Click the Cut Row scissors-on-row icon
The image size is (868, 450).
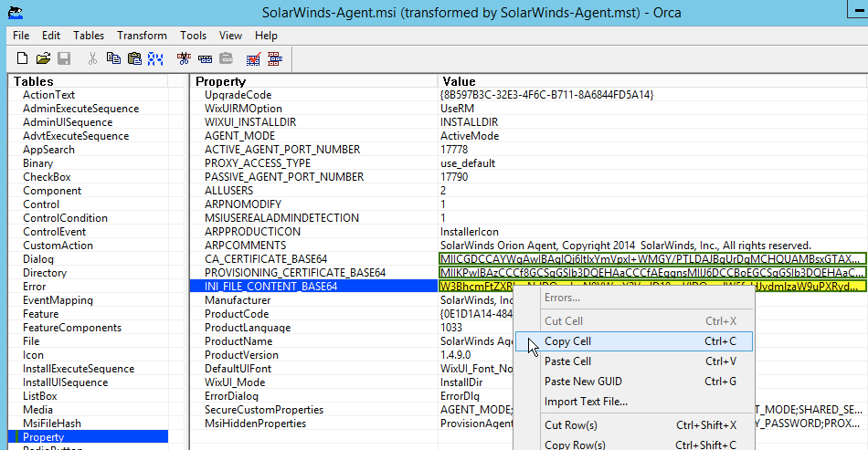tap(184, 58)
